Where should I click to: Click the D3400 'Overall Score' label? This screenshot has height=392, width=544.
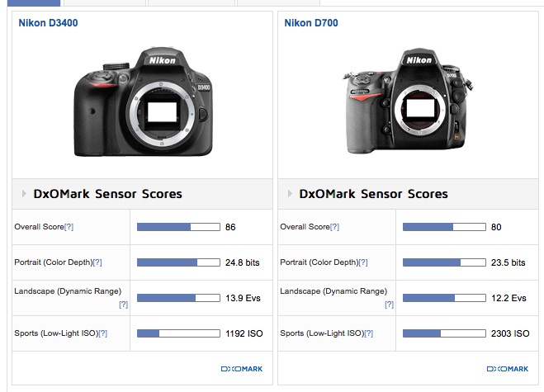[39, 227]
